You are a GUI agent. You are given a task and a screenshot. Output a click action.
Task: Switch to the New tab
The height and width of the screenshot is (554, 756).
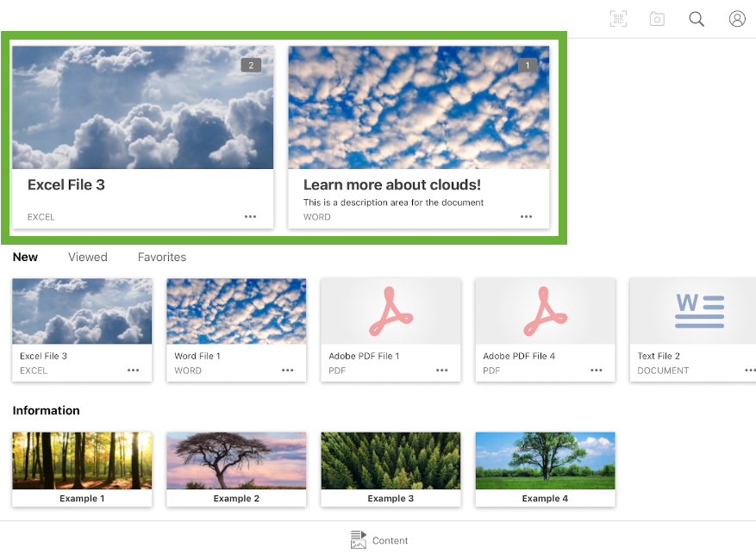25,258
